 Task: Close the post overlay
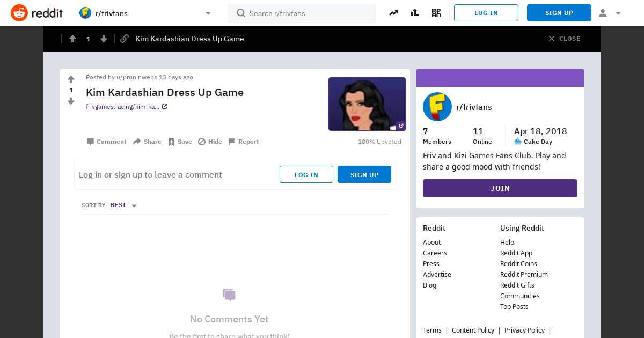[565, 39]
